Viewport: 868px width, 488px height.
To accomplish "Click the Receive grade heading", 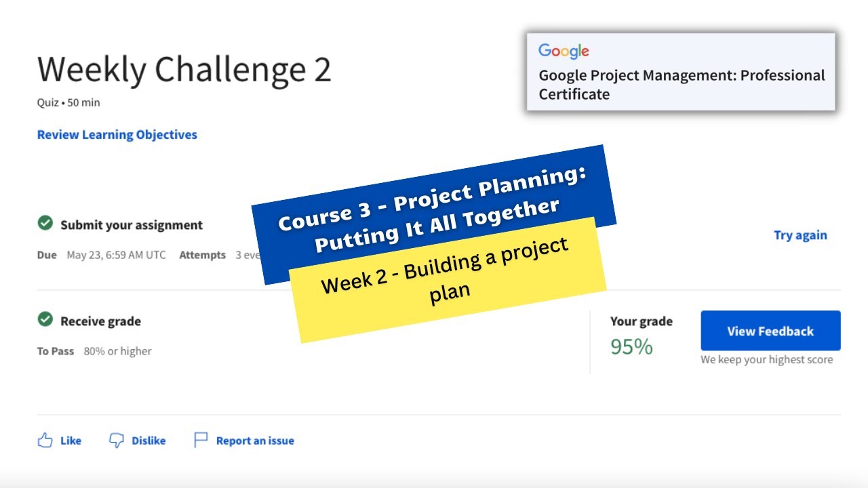I will [x=100, y=321].
